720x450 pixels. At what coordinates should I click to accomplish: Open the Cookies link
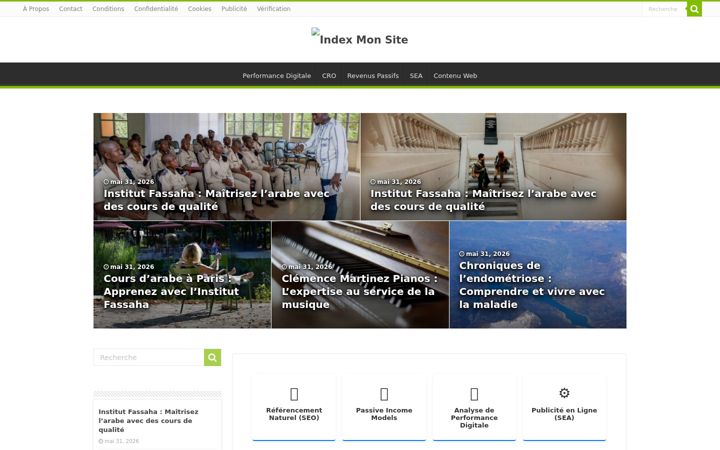coord(200,9)
